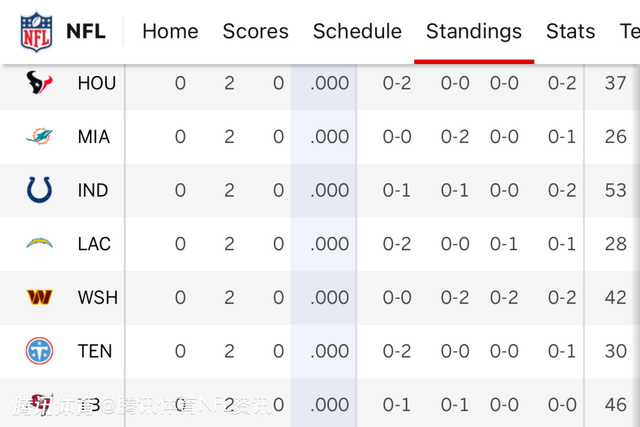This screenshot has width=640, height=427.
Task: Click the NFL shield logo
Action: click(36, 32)
